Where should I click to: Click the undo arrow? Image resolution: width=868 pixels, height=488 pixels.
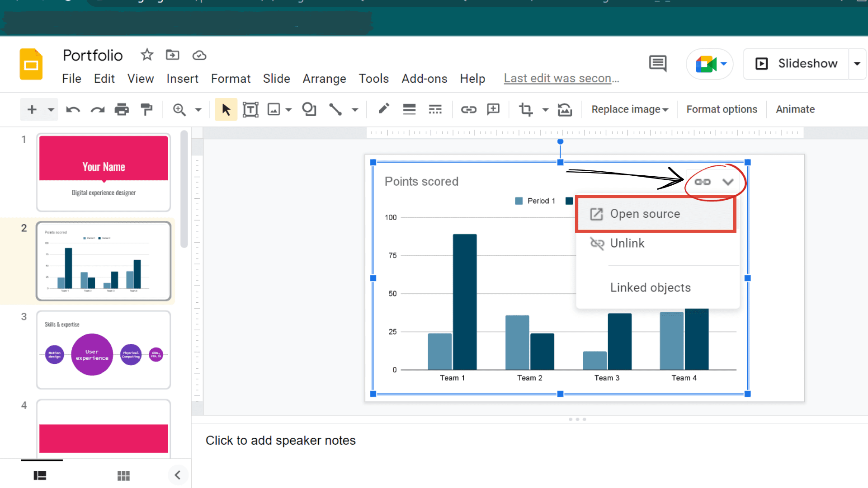point(73,109)
